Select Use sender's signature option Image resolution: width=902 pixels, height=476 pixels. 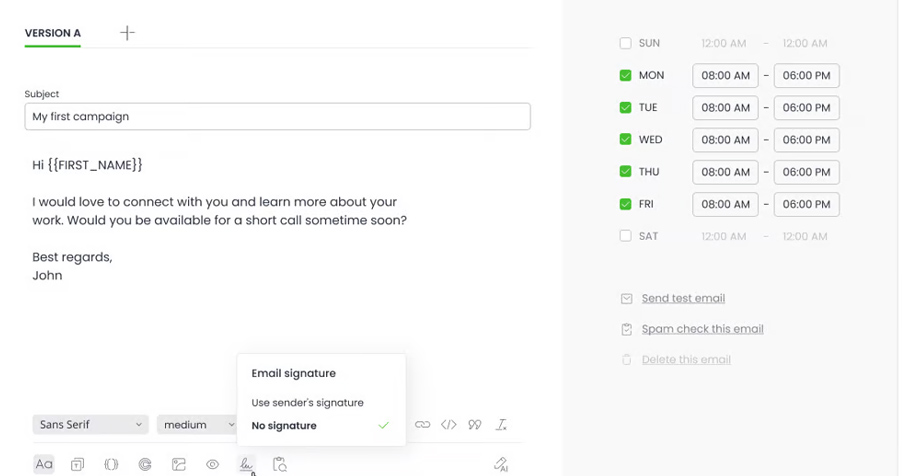(307, 403)
